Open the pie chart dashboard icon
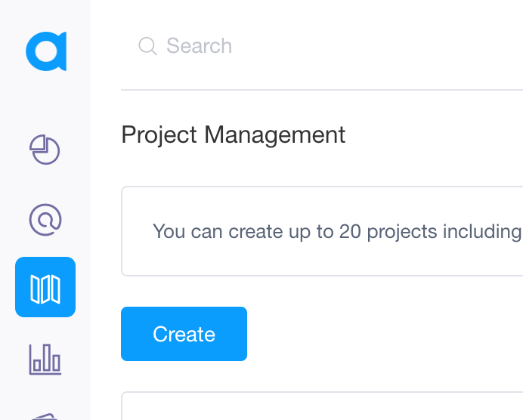 [x=45, y=150]
